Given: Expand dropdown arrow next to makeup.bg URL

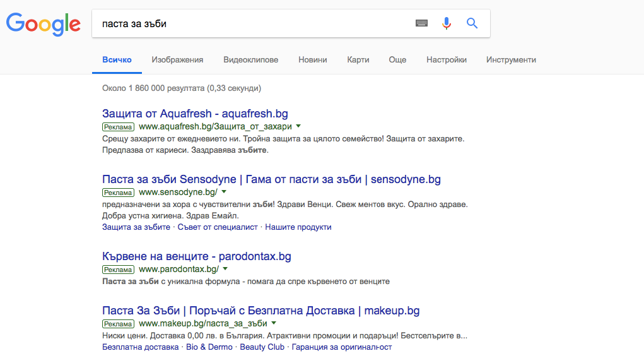Looking at the screenshot, I should [273, 323].
